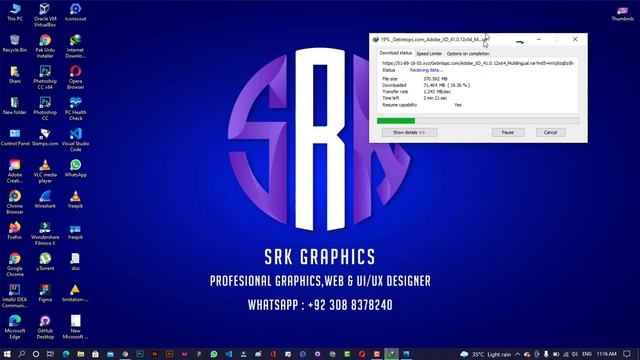
Task: Open Adobe Creative Cloud desktop icon
Action: coord(15,171)
